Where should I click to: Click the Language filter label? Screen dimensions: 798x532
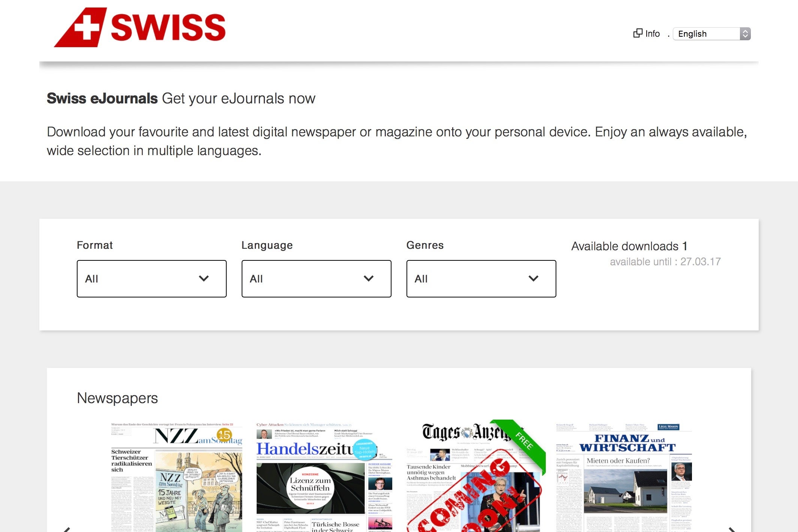[x=267, y=245]
